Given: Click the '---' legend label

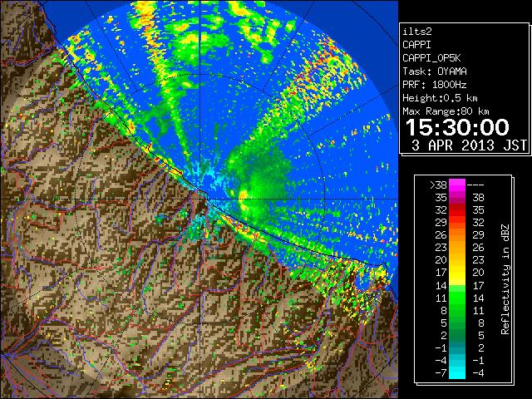Looking at the screenshot, I should (x=475, y=185).
